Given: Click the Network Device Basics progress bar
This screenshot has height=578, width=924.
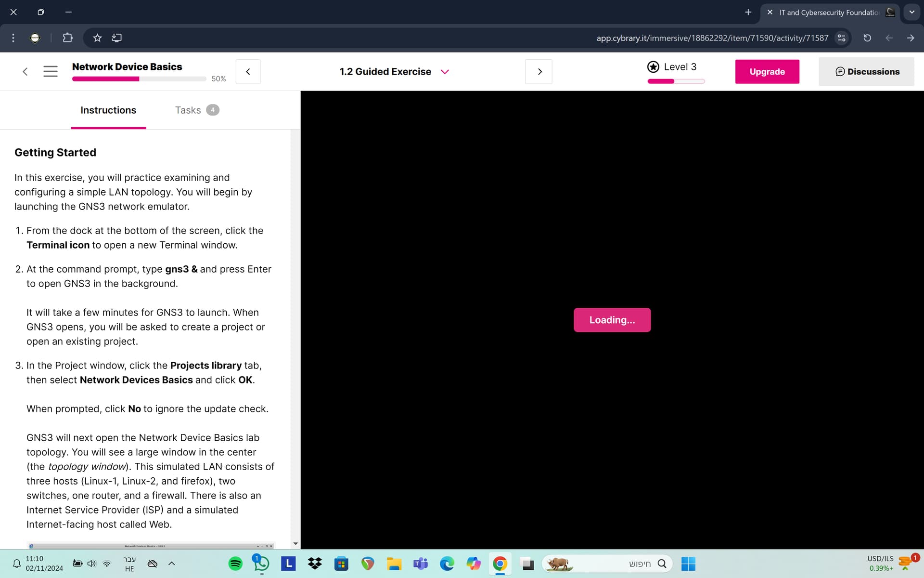Looking at the screenshot, I should [139, 79].
